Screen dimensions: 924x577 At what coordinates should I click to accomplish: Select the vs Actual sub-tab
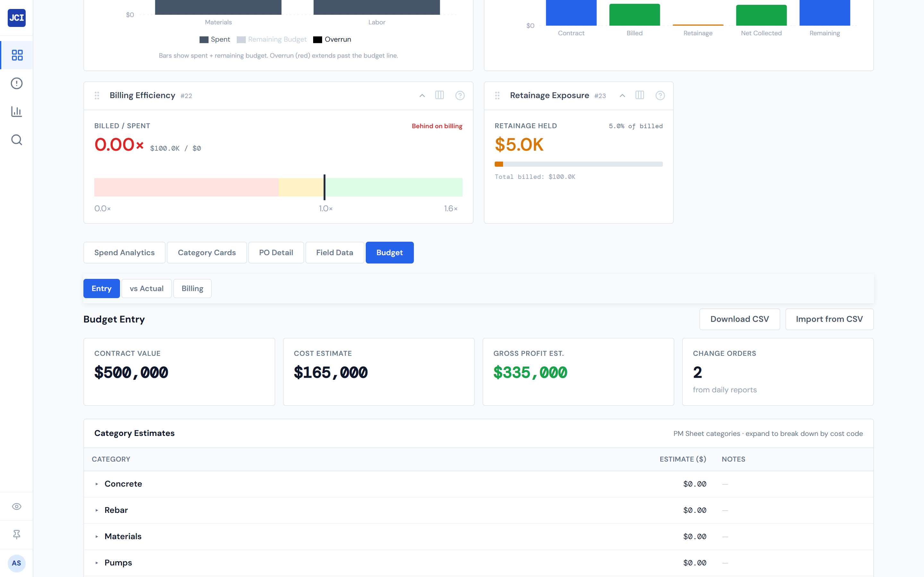[x=146, y=288]
